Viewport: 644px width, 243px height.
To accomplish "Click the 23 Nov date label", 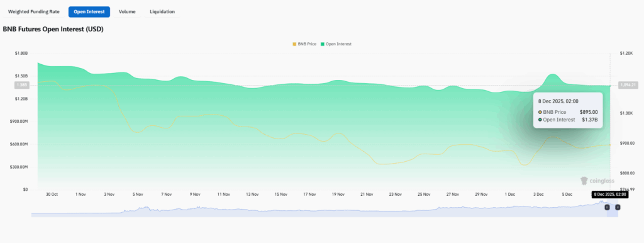I will 395,194.
